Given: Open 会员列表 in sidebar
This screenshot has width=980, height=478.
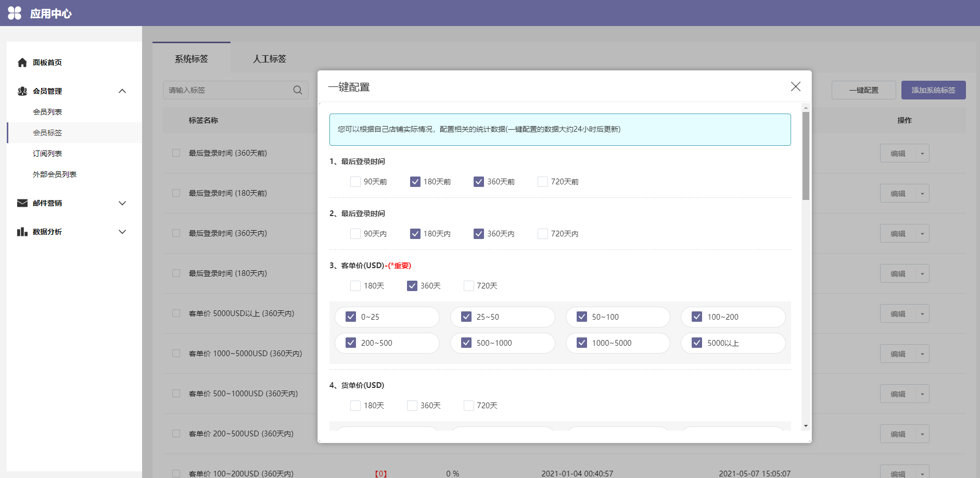Looking at the screenshot, I should (x=47, y=112).
